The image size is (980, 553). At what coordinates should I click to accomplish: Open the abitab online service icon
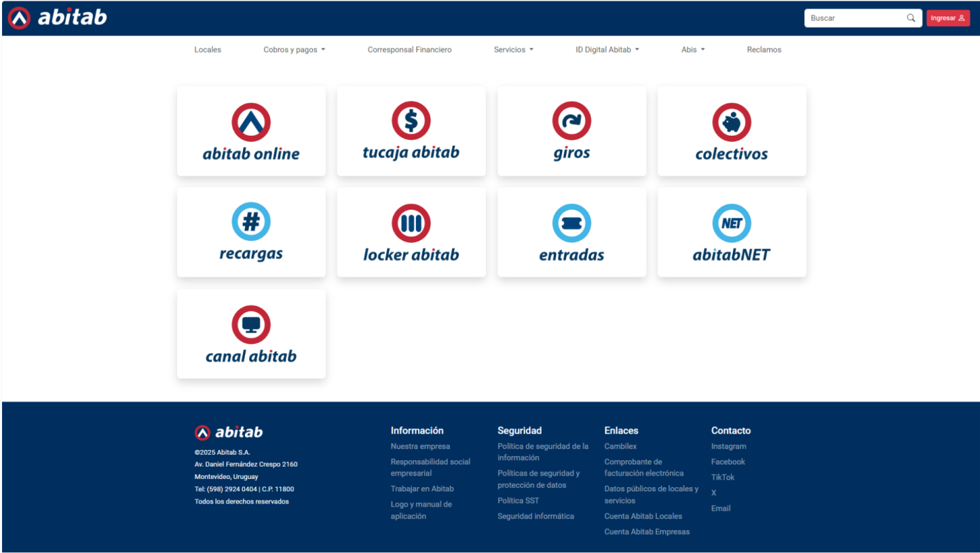pos(251,123)
